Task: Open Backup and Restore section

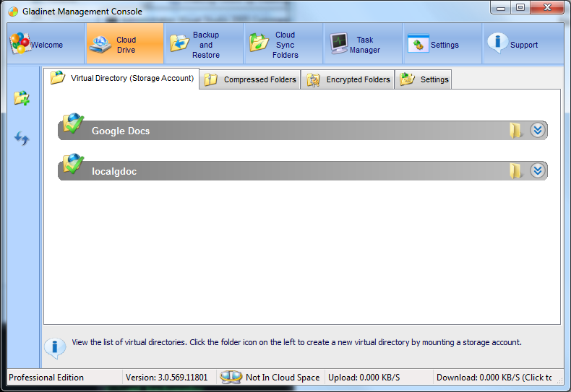Action: pyautogui.click(x=205, y=44)
